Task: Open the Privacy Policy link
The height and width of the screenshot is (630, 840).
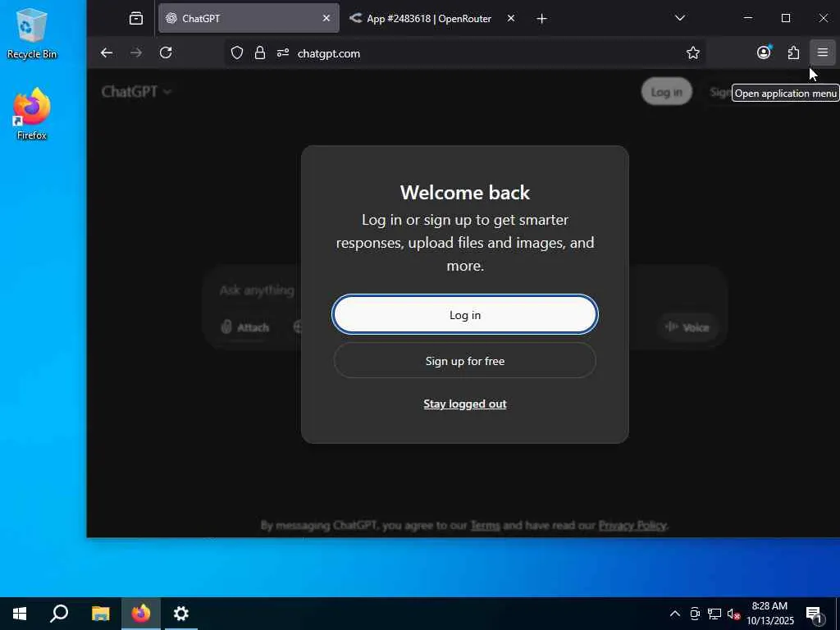Action: point(632,525)
